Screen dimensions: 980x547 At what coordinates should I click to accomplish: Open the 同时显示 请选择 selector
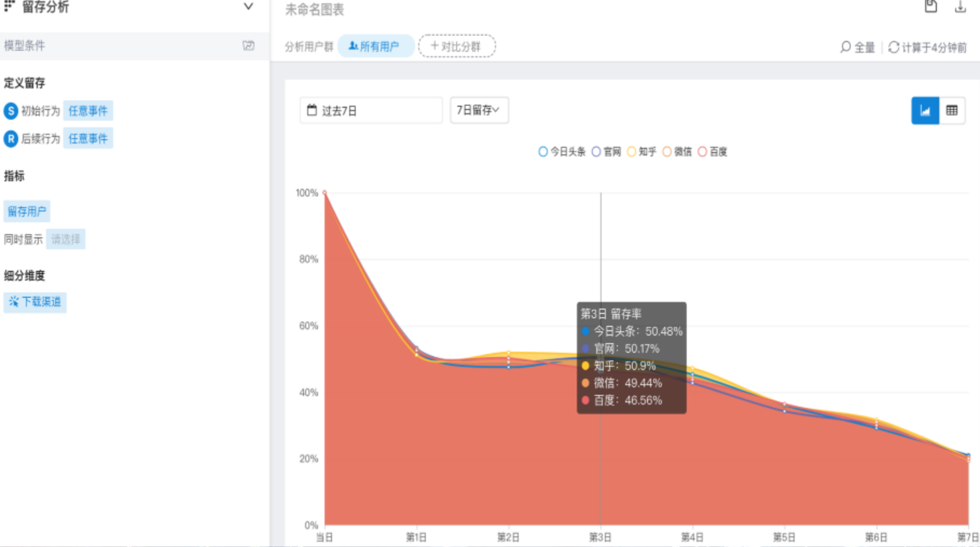click(x=66, y=239)
